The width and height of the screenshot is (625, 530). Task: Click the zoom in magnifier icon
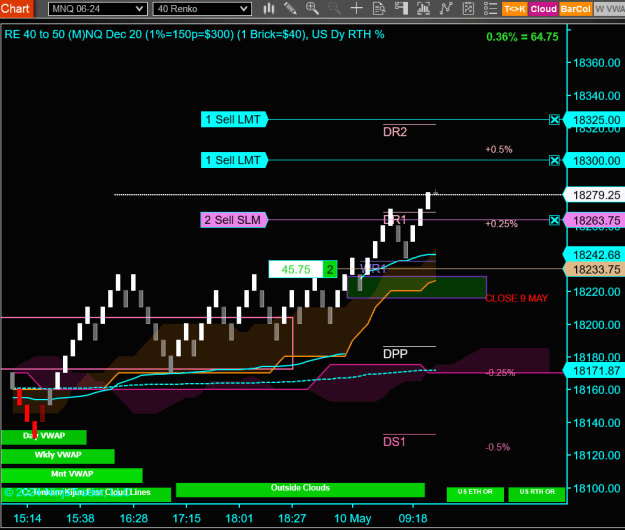(x=312, y=8)
